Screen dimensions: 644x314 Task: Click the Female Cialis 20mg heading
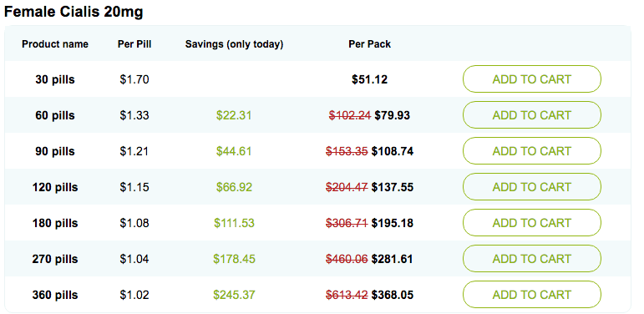[74, 12]
